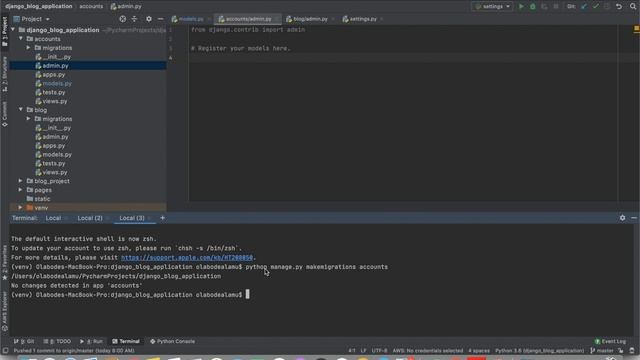
Task: Toggle the Project tool window button on left strip
Action: coord(4,32)
